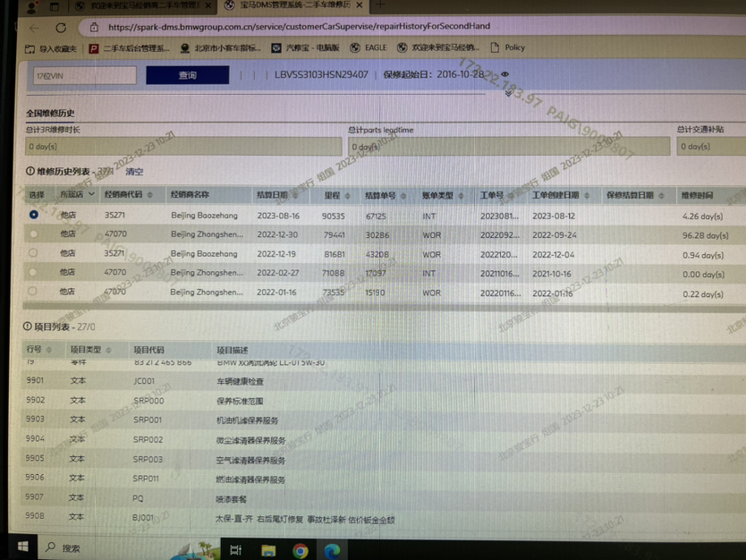Sort by 里程 column
The height and width of the screenshot is (560, 746).
click(347, 196)
